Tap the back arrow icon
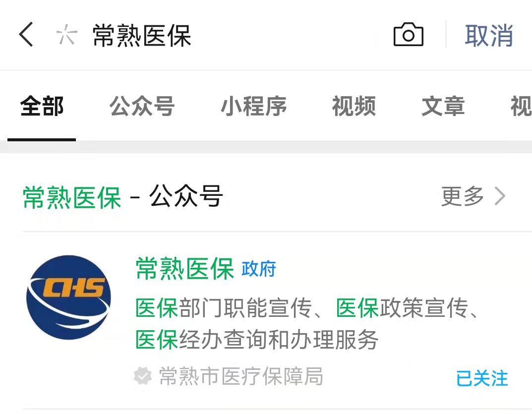This screenshot has height=414, width=532. coord(26,35)
